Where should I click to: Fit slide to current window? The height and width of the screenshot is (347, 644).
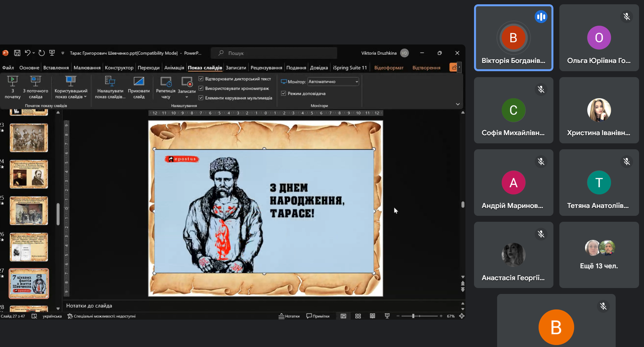462,316
